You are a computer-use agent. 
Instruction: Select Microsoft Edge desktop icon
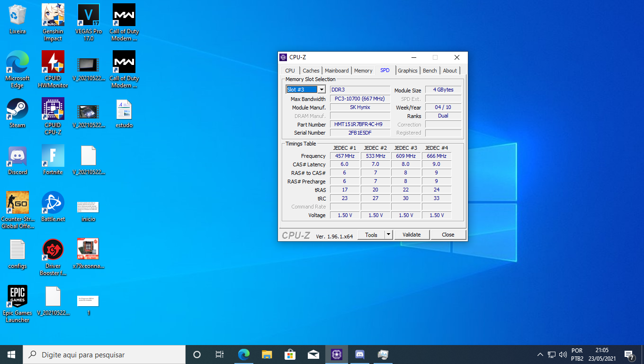pyautogui.click(x=18, y=69)
